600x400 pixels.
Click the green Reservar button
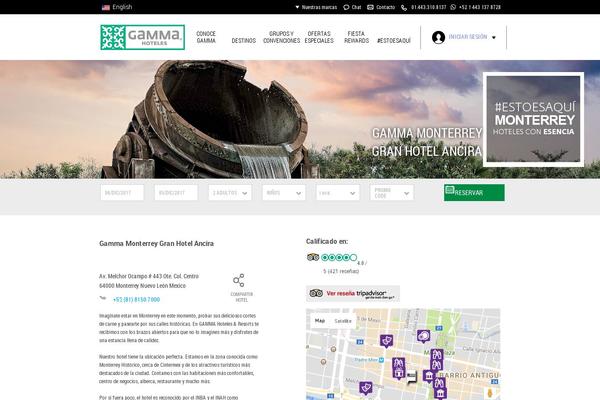[x=474, y=193]
